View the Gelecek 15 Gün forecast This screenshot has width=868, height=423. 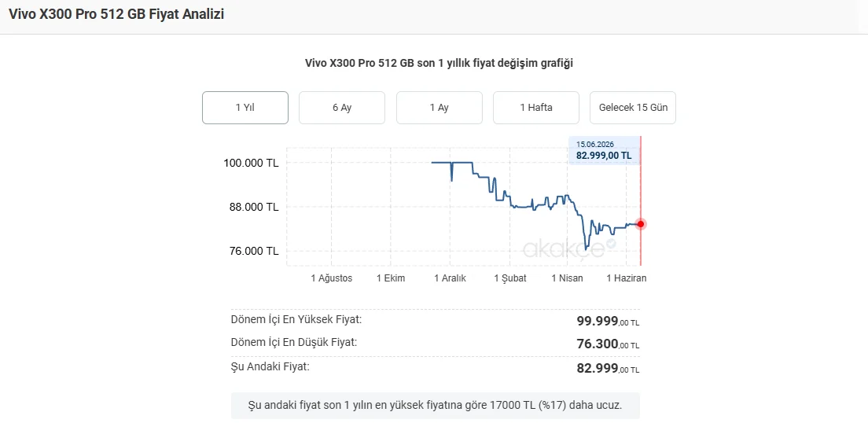coord(633,108)
